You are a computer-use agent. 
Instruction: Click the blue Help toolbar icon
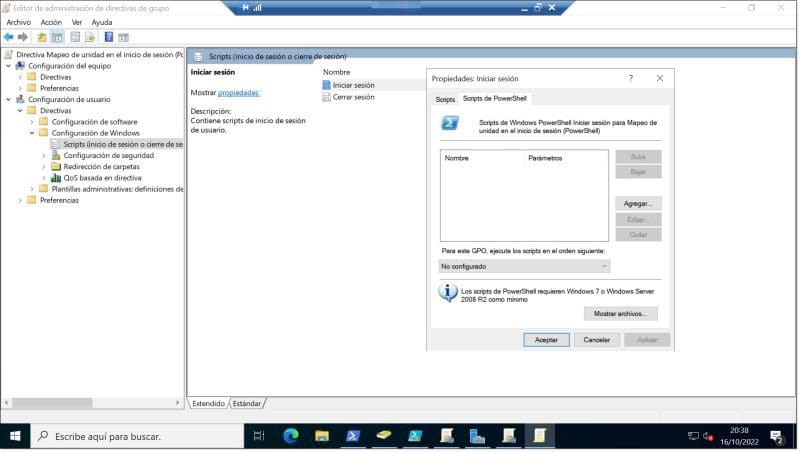pos(109,37)
